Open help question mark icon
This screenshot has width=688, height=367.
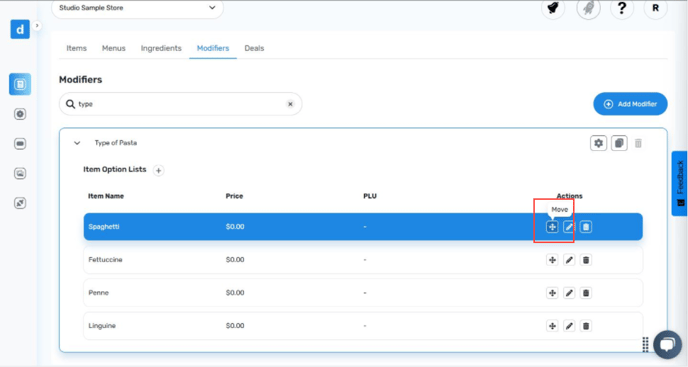[622, 8]
